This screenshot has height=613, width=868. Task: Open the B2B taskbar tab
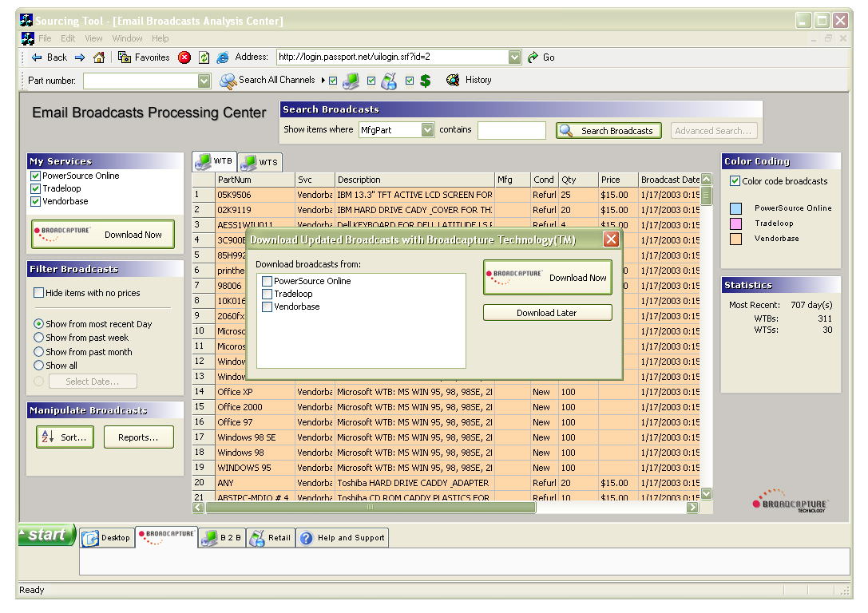click(x=222, y=538)
